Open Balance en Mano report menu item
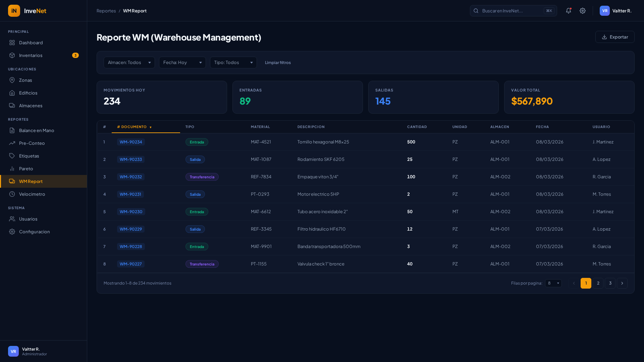Viewport: 644px width, 362px height. (37, 130)
